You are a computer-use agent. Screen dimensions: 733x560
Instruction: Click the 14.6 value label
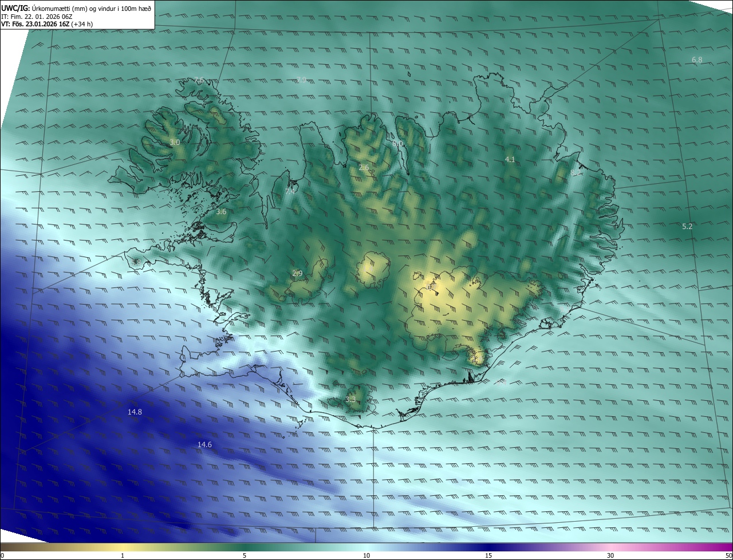[x=204, y=444]
